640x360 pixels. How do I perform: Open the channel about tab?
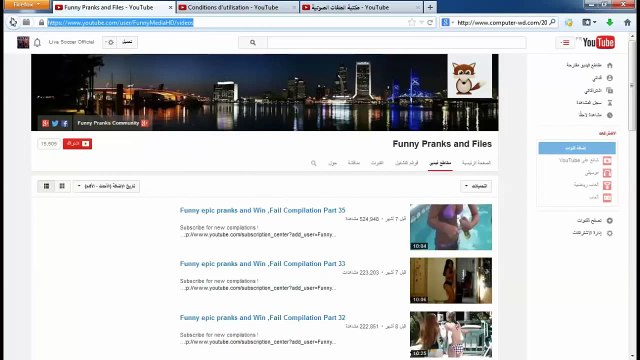pyautogui.click(x=332, y=163)
